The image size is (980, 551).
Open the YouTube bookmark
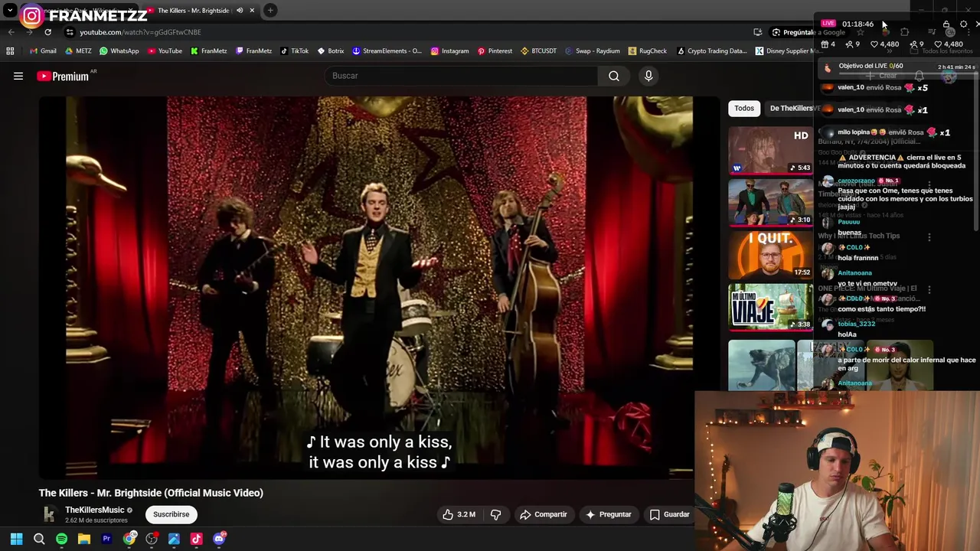coord(165,51)
